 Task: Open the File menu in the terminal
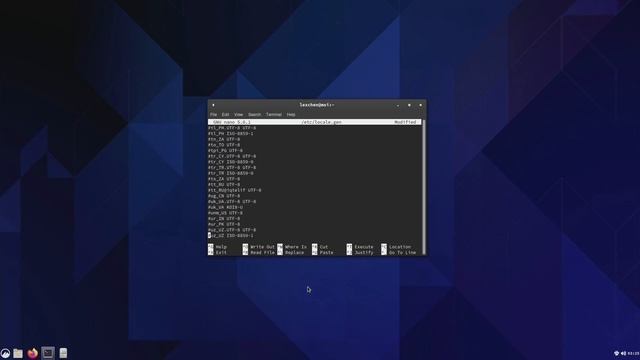(213, 115)
